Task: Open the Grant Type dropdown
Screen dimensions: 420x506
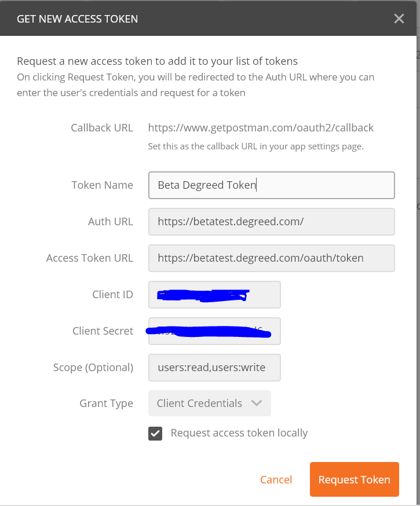Action: click(x=209, y=404)
